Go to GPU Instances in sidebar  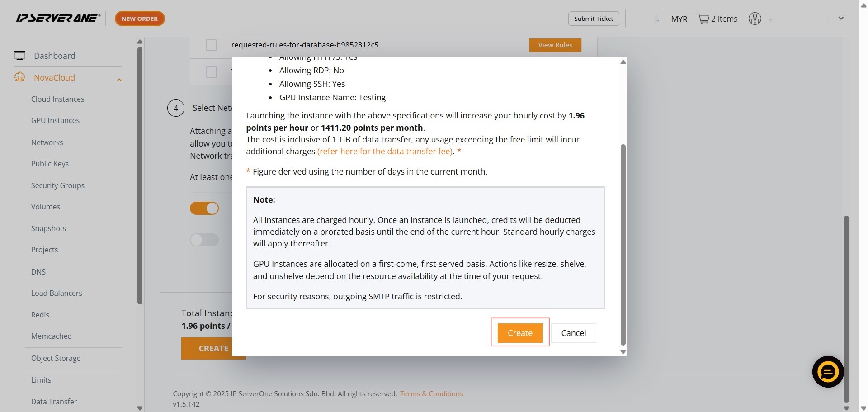(x=55, y=120)
